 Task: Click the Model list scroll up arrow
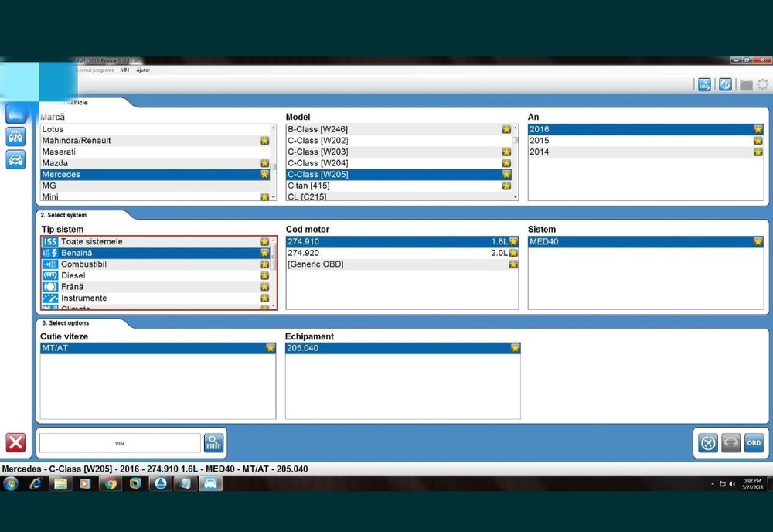click(x=515, y=128)
